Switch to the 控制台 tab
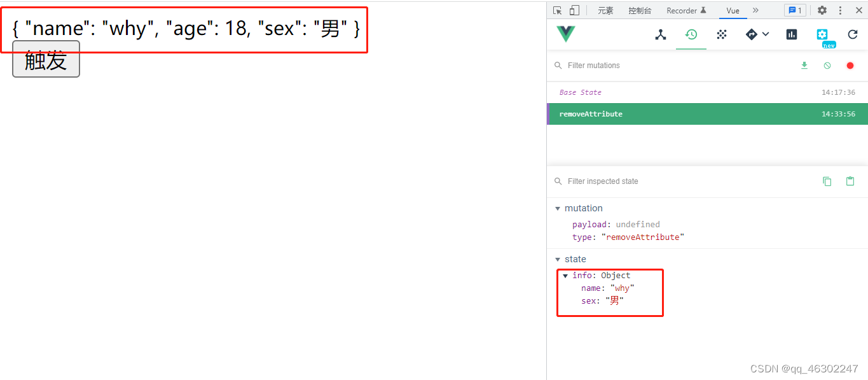 [x=640, y=11]
